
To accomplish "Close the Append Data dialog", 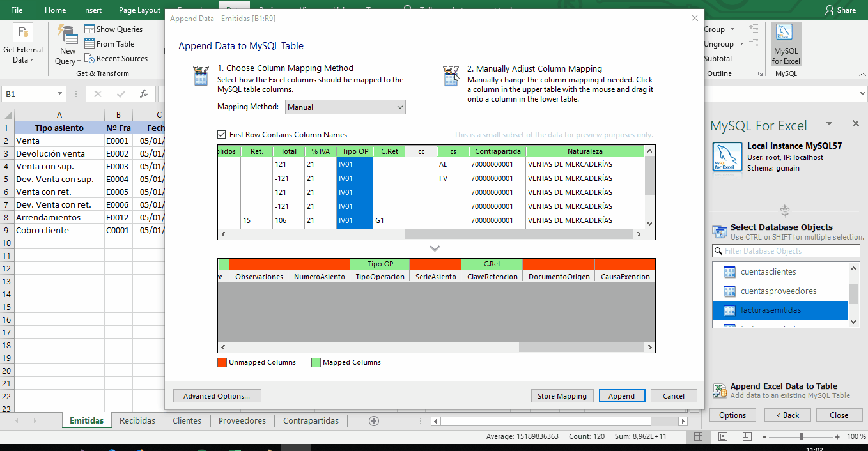I will (695, 19).
